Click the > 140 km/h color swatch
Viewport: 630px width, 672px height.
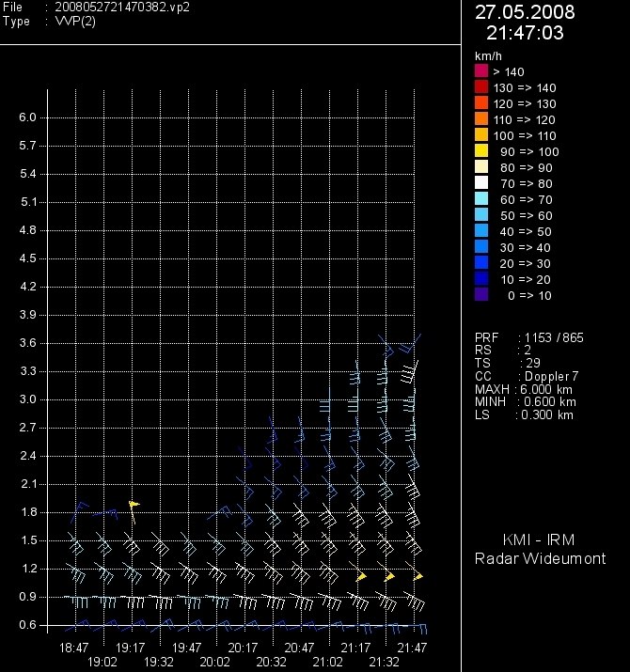pyautogui.click(x=481, y=70)
